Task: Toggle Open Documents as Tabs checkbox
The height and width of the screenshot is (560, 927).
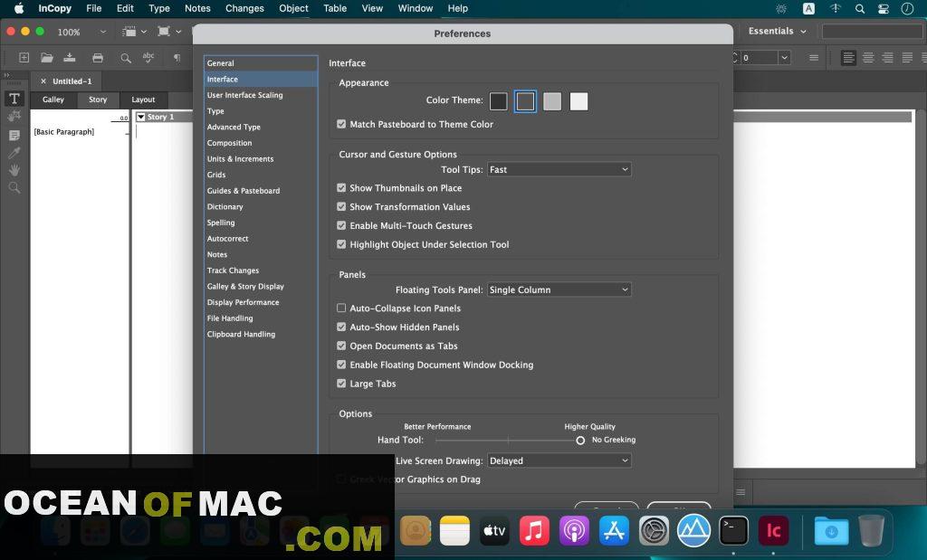Action: 341,346
